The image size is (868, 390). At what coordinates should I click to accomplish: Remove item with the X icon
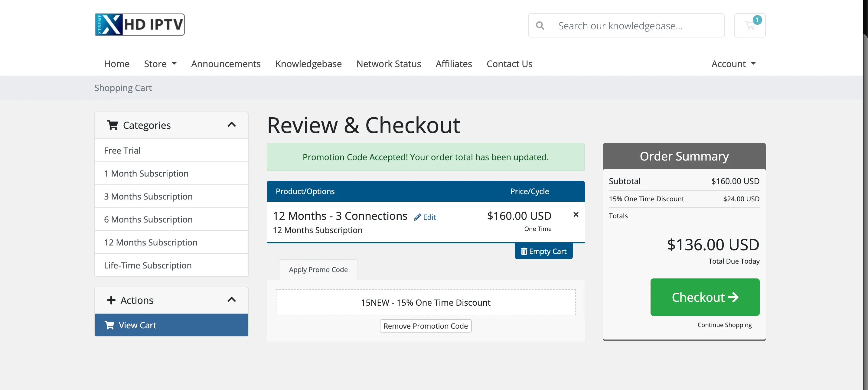(x=576, y=215)
